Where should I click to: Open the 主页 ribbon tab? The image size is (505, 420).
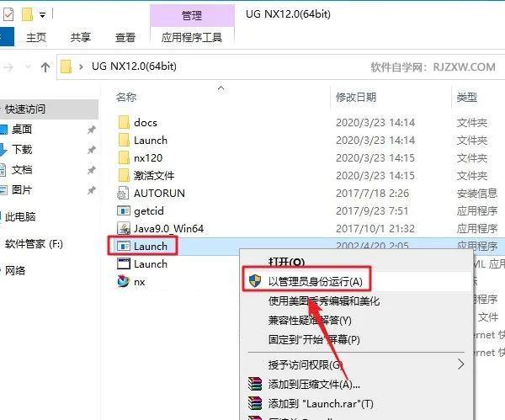(36, 38)
